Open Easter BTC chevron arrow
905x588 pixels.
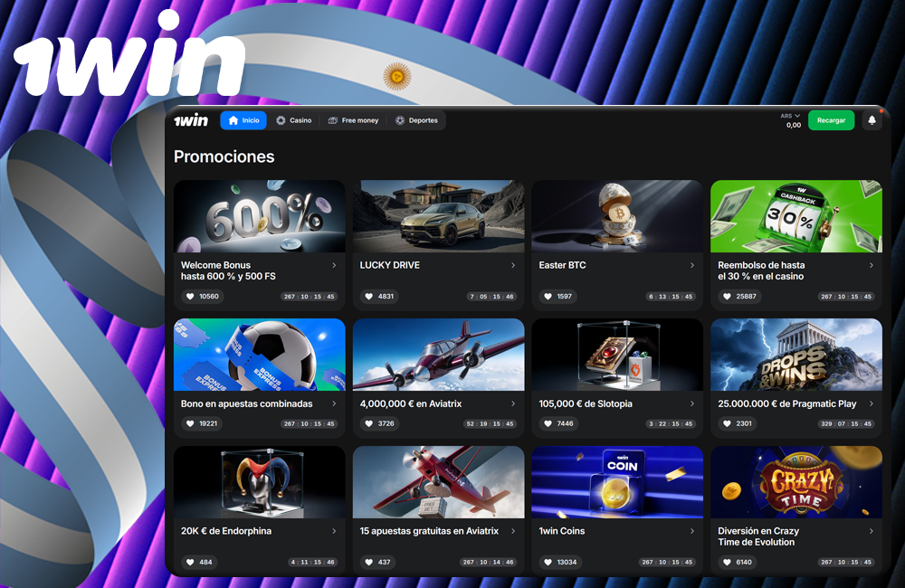[692, 265]
